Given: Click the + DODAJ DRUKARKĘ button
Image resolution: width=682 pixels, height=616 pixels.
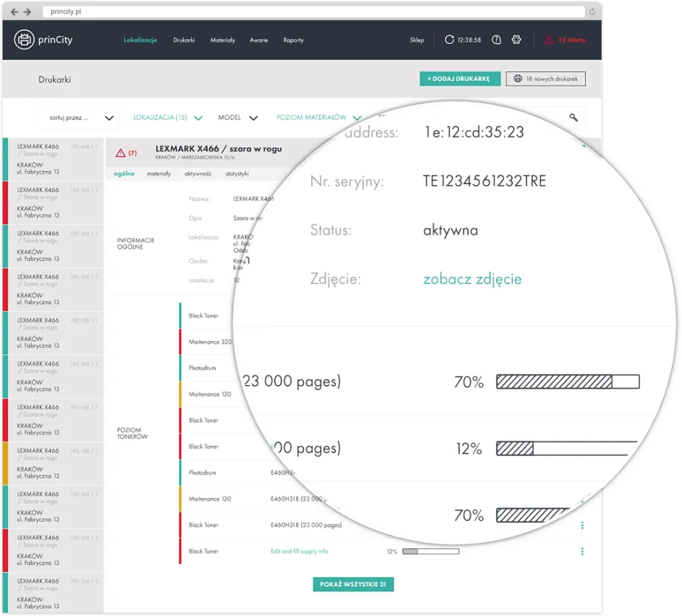Looking at the screenshot, I should coord(460,79).
